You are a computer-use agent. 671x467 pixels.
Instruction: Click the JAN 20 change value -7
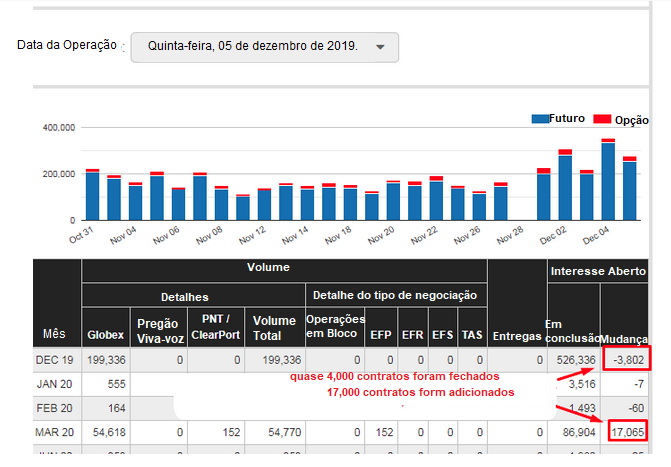point(639,384)
